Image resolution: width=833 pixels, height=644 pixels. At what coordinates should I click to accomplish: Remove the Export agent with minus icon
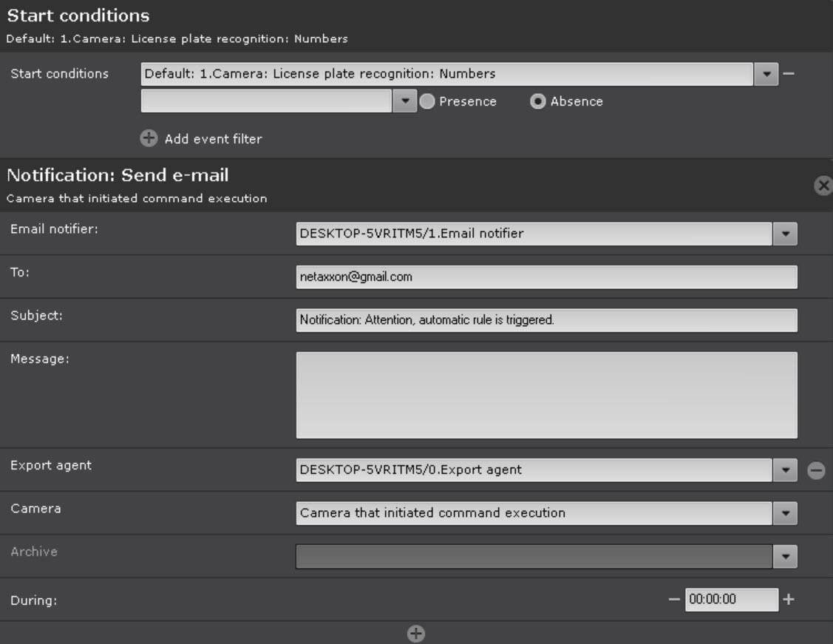click(816, 470)
